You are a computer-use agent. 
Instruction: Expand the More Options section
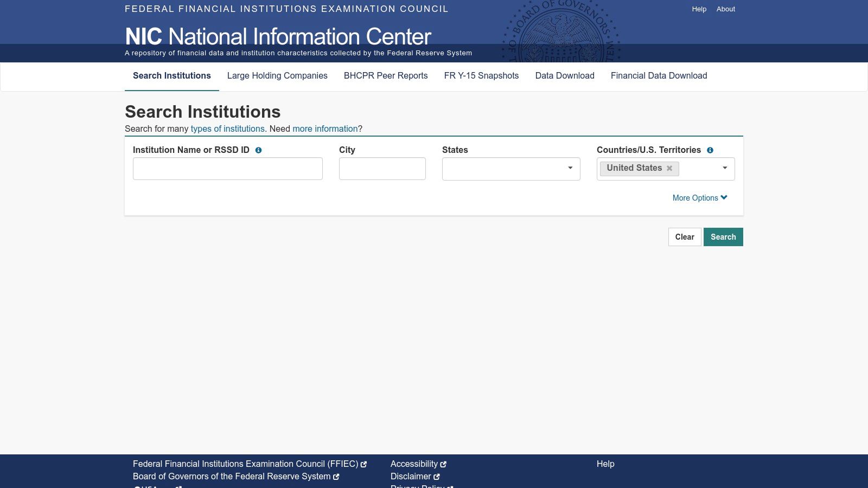point(700,198)
